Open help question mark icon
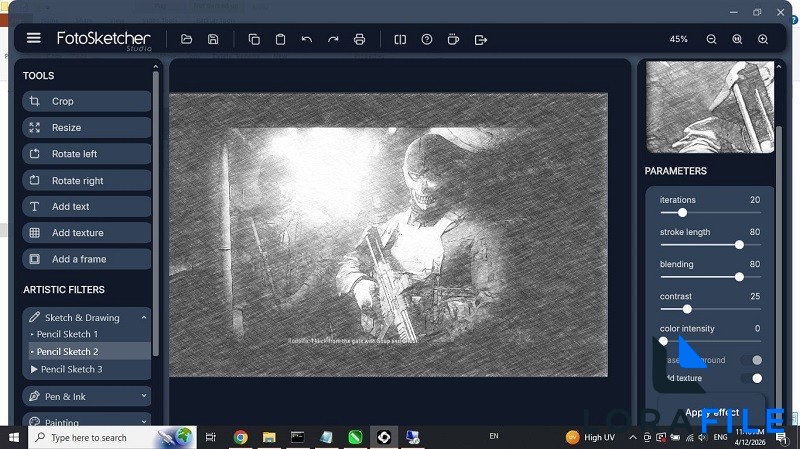Viewport: 800px width, 449px height. tap(427, 39)
